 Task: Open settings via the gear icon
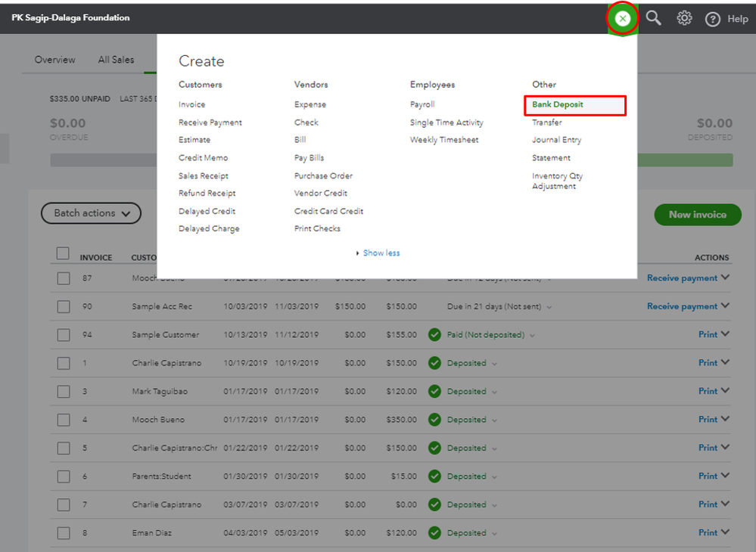[x=684, y=19]
